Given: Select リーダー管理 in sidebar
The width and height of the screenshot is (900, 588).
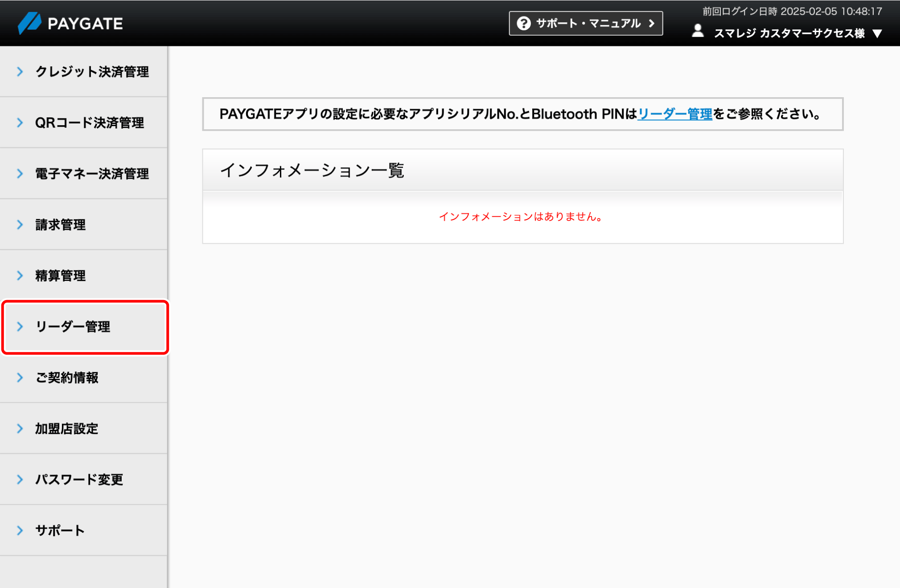Looking at the screenshot, I should coord(85,327).
